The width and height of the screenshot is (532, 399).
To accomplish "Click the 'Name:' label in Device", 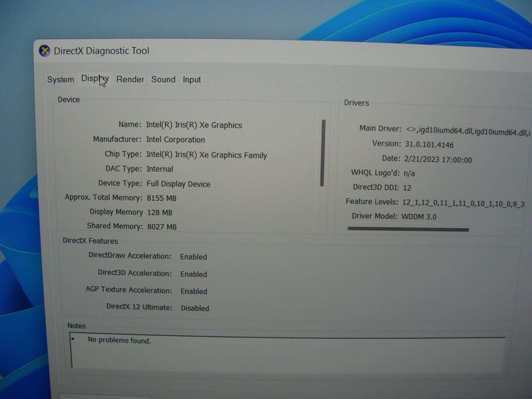I will point(130,124).
